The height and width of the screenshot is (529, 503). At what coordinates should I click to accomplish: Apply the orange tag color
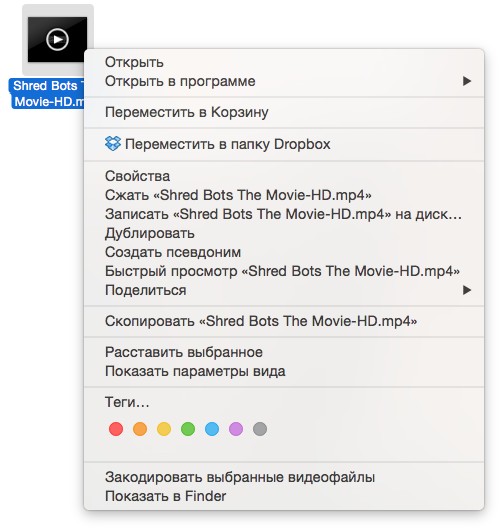140,429
